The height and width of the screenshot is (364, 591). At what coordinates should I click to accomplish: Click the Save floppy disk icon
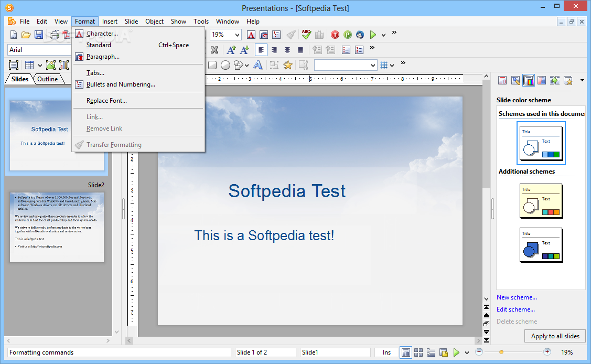click(38, 35)
